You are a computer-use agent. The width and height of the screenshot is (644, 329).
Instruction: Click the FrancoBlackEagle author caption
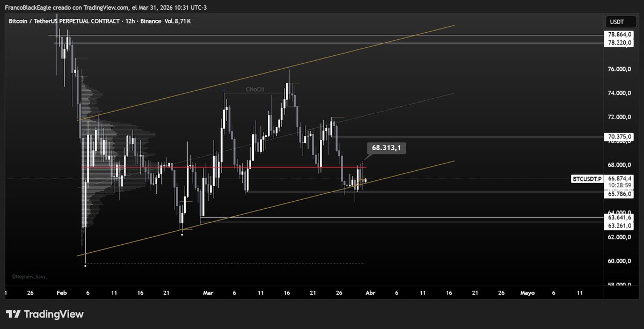pyautogui.click(x=29, y=7)
